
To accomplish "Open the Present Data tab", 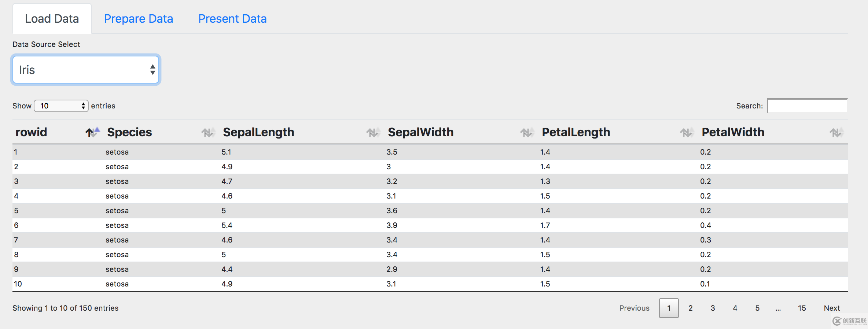I will point(232,19).
